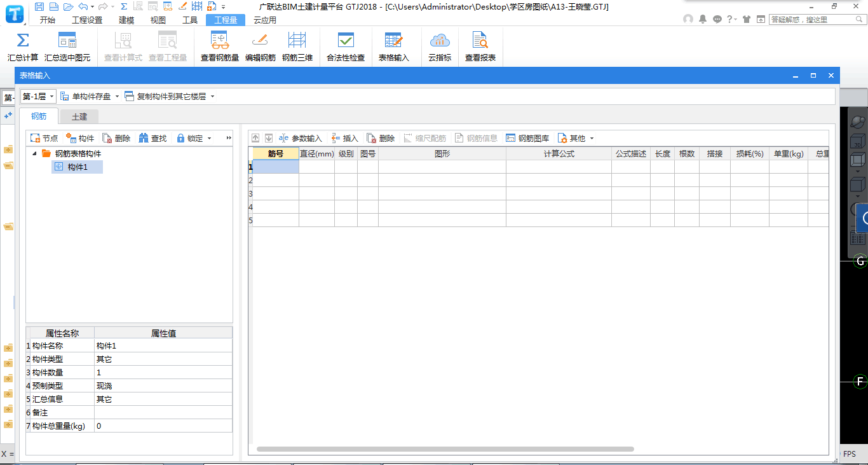868x465 pixels.
Task: Click the move row down arrow icon
Action: 269,138
